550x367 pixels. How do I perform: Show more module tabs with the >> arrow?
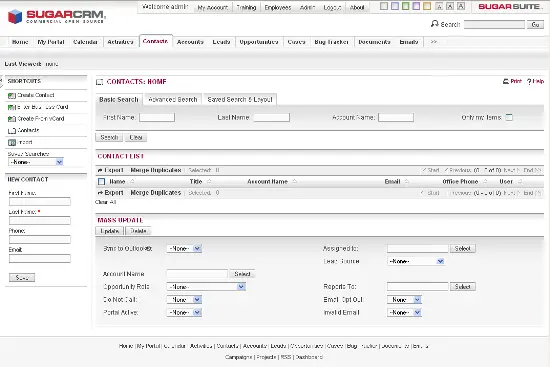(434, 42)
